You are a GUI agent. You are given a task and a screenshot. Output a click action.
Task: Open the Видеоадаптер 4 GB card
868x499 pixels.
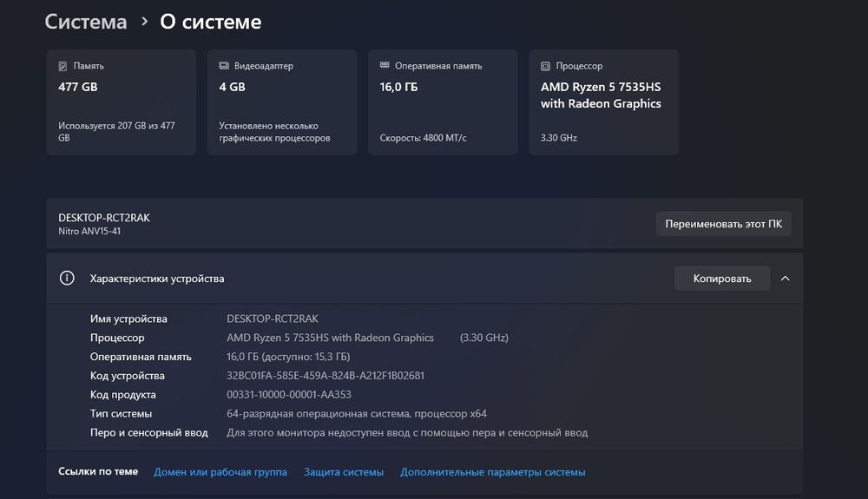tap(282, 102)
